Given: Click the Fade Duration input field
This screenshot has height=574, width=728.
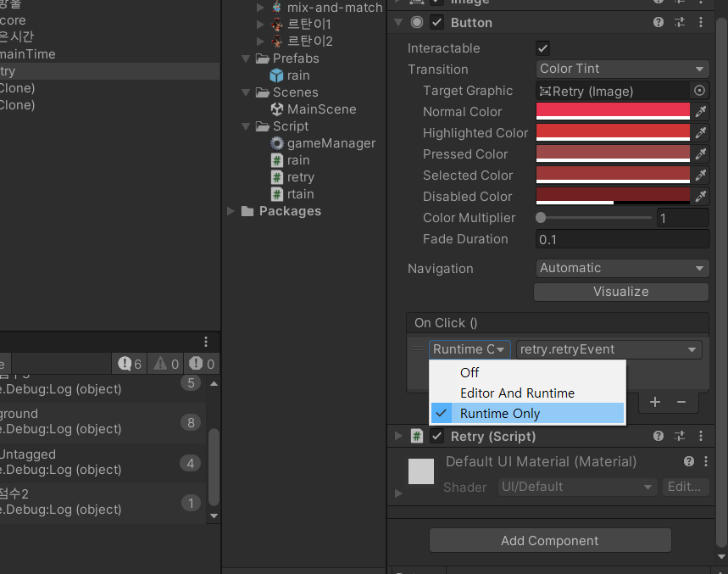Looking at the screenshot, I should tap(622, 239).
